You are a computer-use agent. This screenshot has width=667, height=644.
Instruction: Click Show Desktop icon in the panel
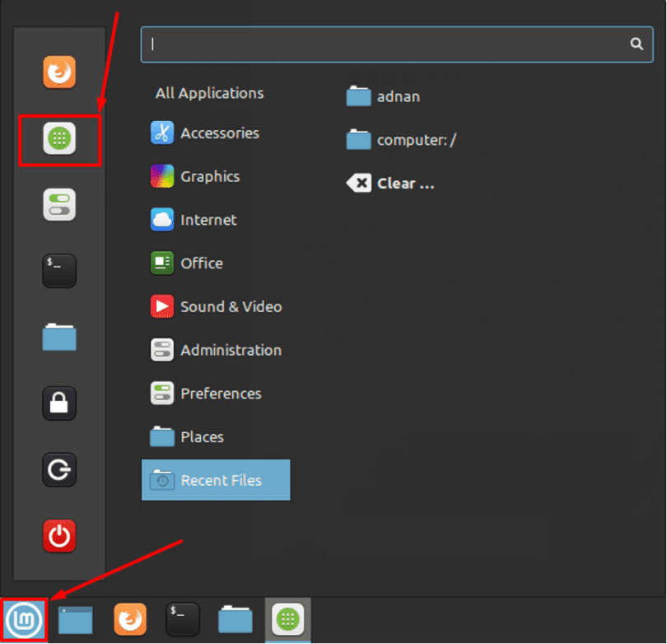75,621
